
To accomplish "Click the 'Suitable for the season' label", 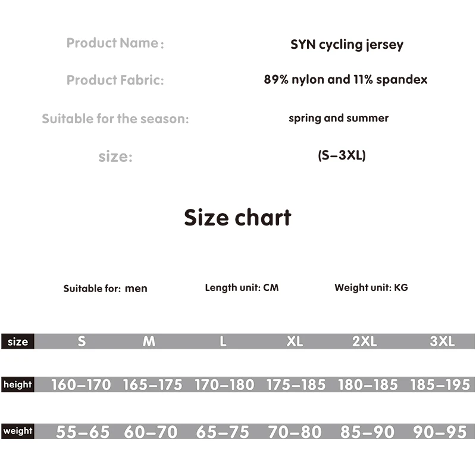I will [115, 118].
